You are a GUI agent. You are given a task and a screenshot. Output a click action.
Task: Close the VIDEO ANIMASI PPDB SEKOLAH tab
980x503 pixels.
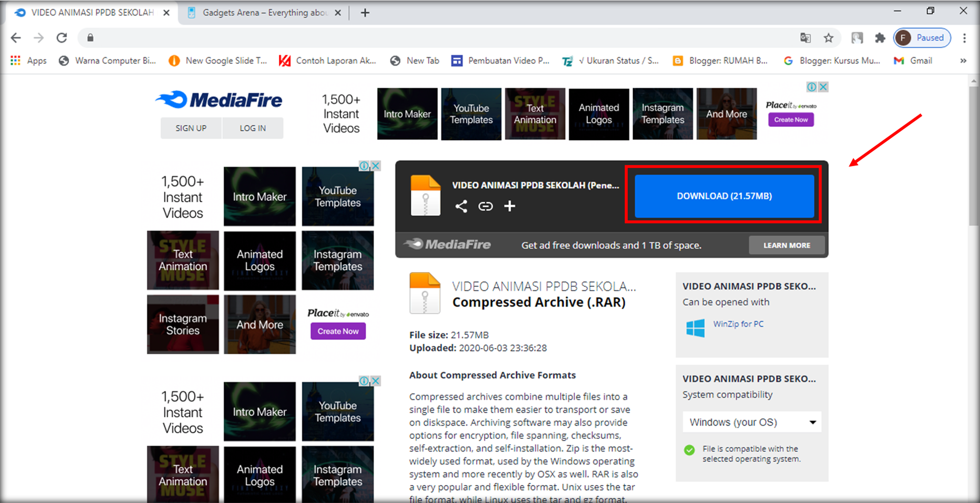coord(167,13)
